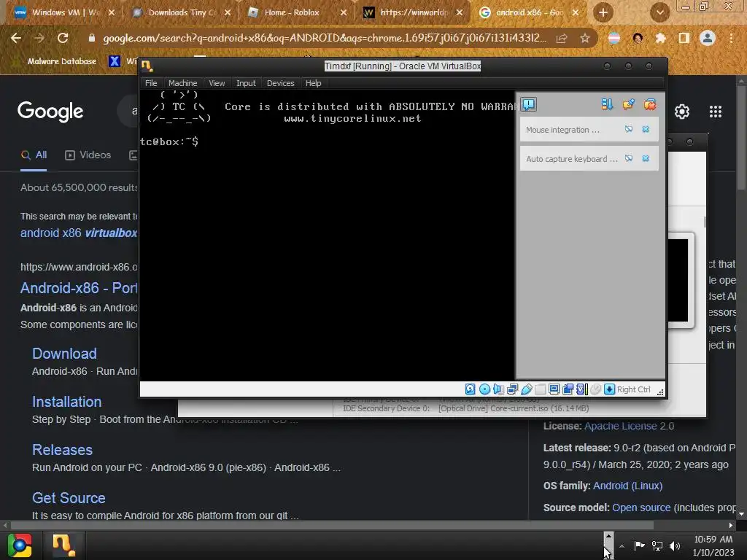This screenshot has height=560, width=747.
Task: Open the VirtualBox Machine menu
Action: (182, 83)
